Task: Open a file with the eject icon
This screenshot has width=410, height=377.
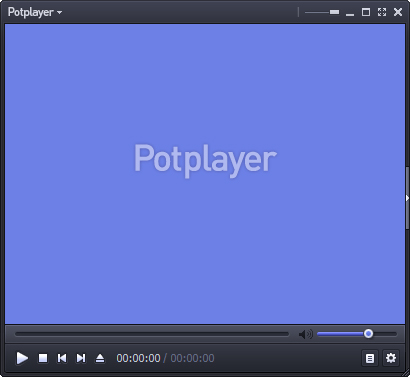Action: [x=100, y=358]
